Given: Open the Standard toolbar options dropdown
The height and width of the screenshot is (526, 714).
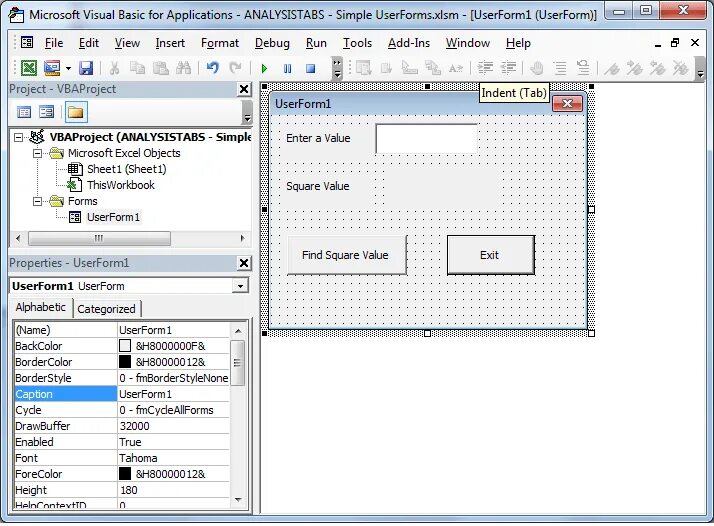Looking at the screenshot, I should (337, 69).
